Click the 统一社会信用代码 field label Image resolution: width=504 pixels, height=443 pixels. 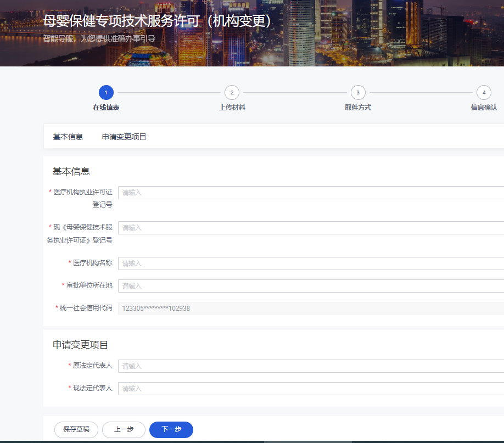coord(86,307)
